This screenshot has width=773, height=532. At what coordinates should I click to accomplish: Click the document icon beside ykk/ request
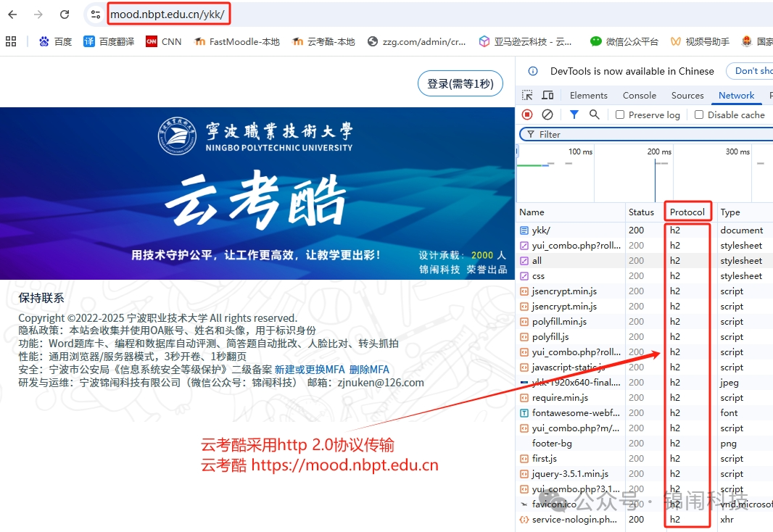(x=524, y=230)
